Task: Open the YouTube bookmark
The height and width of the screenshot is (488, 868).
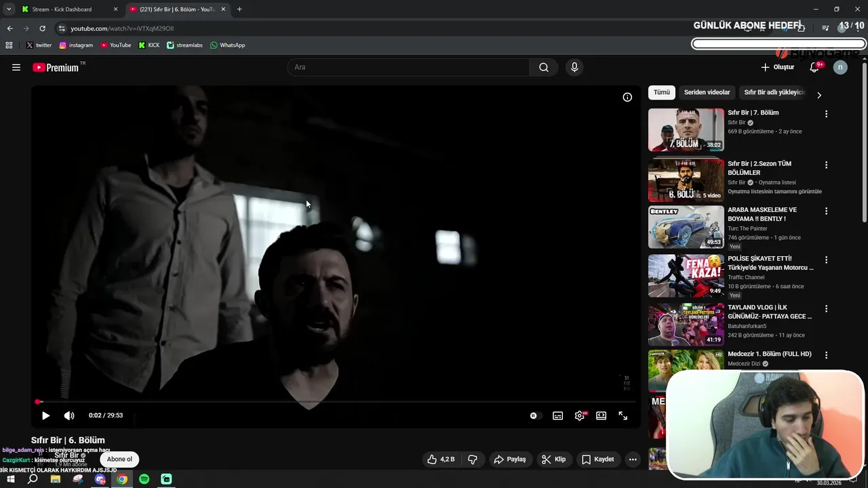Action: [116, 45]
